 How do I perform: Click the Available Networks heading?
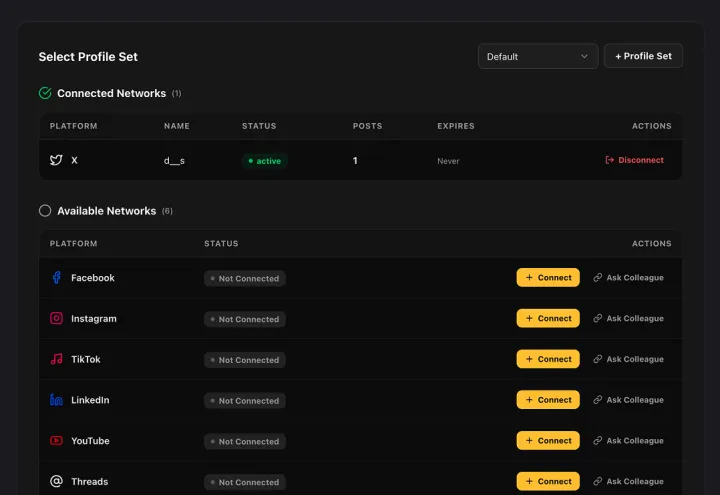tap(107, 211)
